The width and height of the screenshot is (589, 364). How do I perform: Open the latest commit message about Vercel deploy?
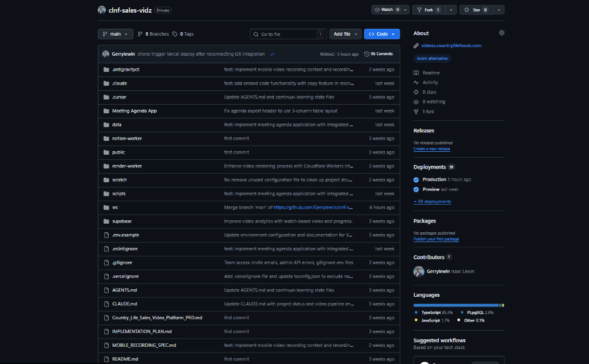coord(201,54)
